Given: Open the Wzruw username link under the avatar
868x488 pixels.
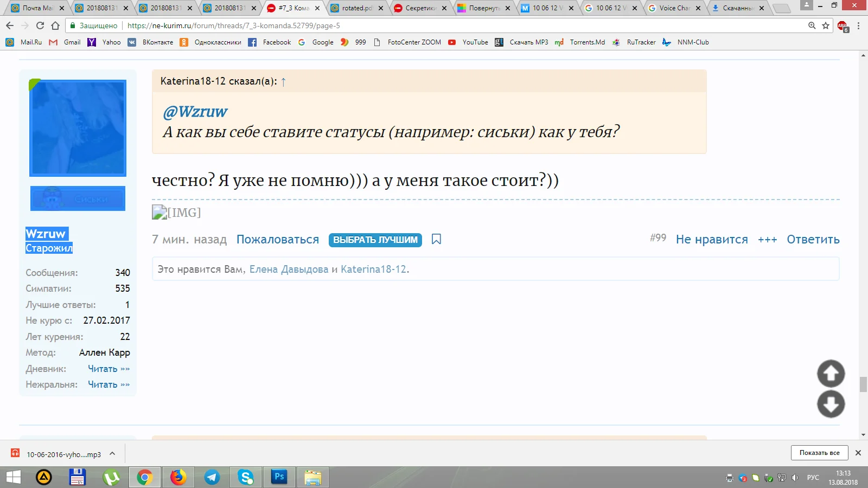Looking at the screenshot, I should point(46,234).
